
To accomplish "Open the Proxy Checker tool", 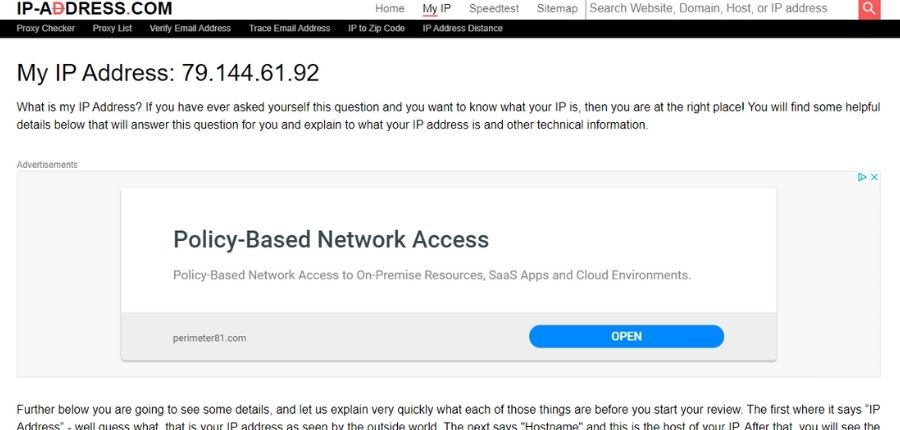I will point(46,28).
